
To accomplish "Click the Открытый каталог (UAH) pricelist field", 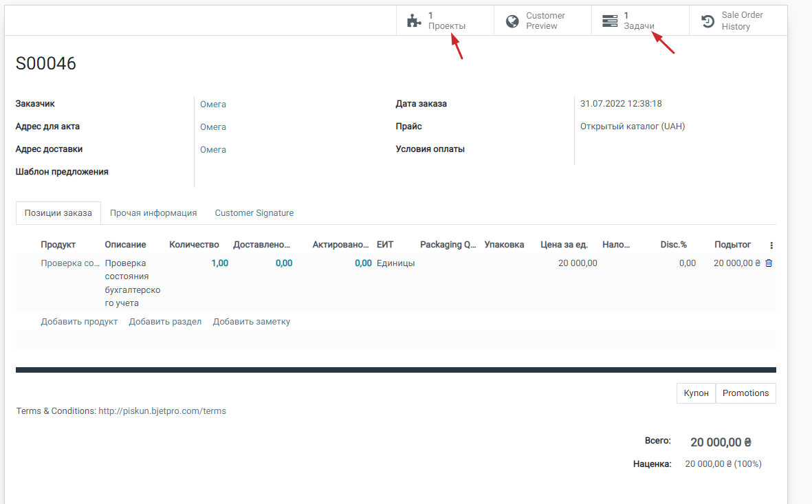I will pos(632,127).
